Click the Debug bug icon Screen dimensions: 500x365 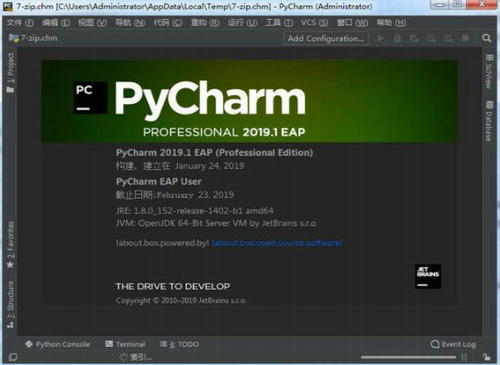[x=397, y=38]
